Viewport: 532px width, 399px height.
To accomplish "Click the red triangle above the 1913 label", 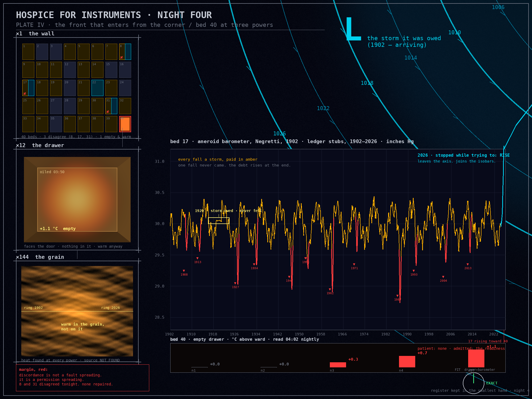I will (x=197, y=258).
